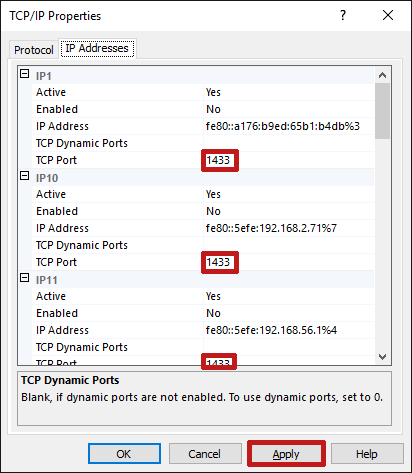Click the Apply button
The image size is (412, 473).
pos(286,454)
